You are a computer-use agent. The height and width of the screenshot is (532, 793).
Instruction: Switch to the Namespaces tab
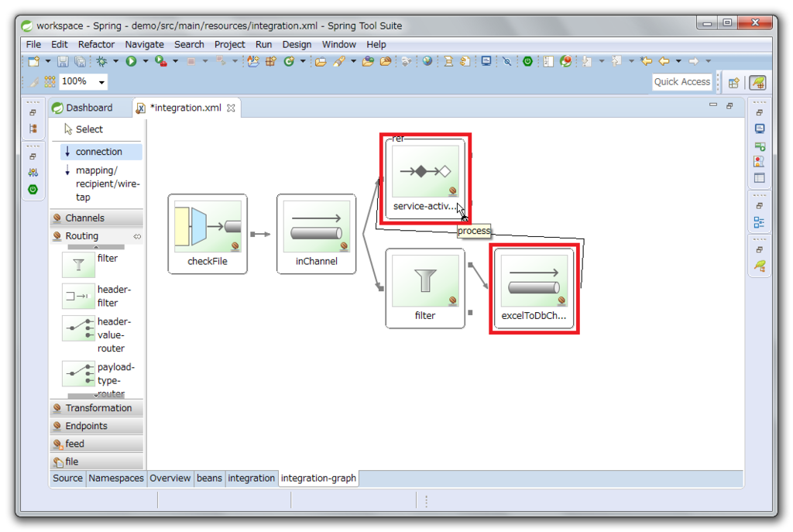(x=116, y=479)
